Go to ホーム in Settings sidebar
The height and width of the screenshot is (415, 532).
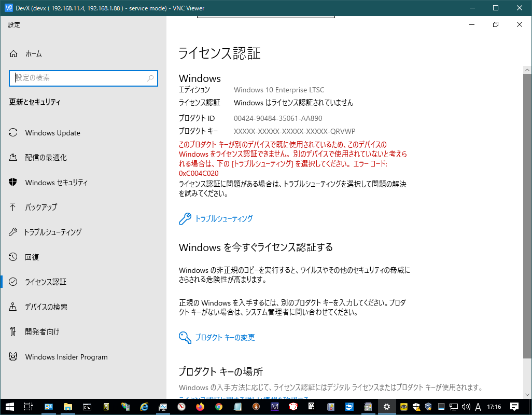(26, 53)
